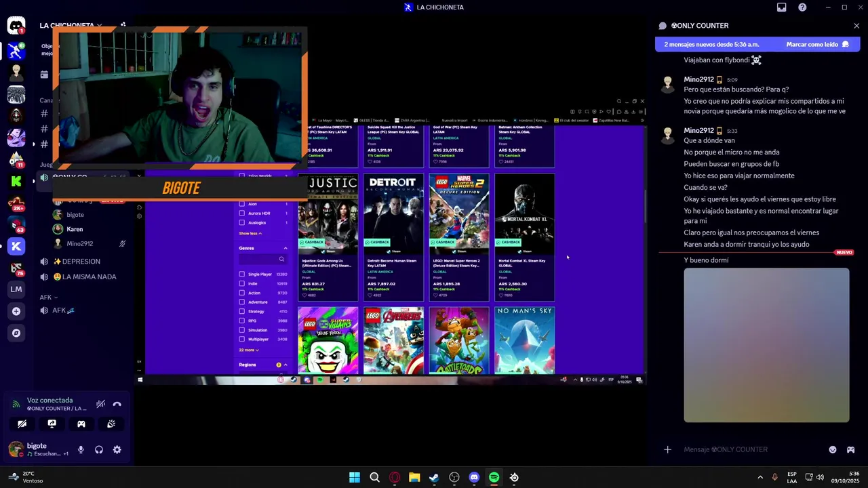Screen dimensions: 868x488
Task: Check the Adventure genre checkbox
Action: click(x=242, y=302)
